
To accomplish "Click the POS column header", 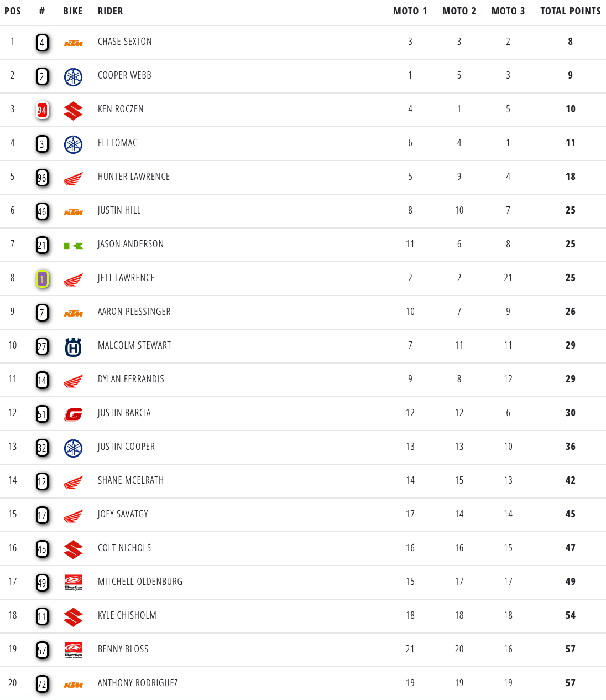I will click(x=13, y=11).
